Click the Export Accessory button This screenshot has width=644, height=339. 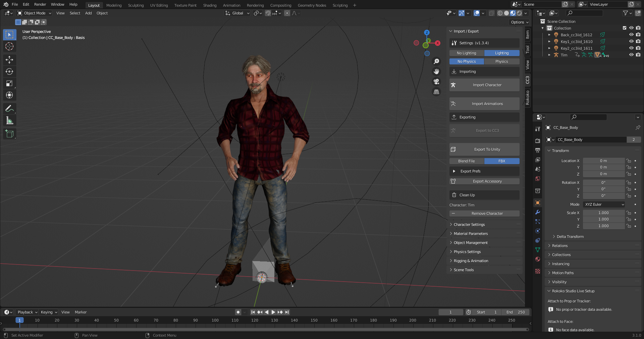484,181
